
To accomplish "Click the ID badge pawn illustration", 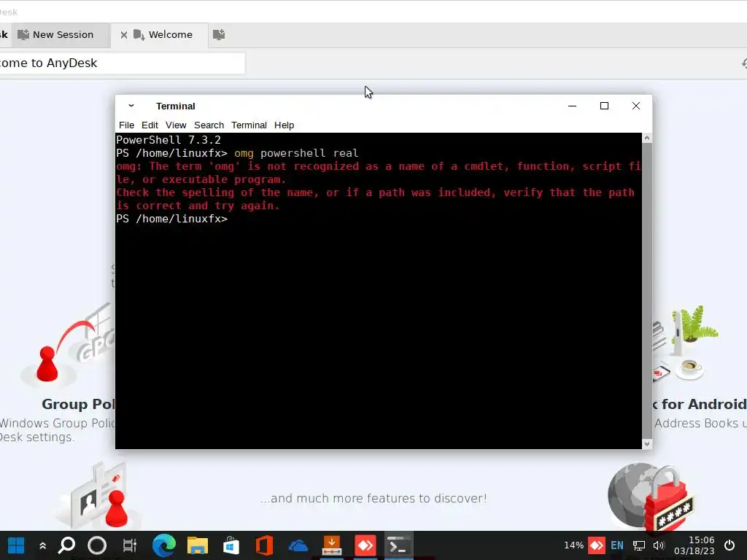I will click(99, 495).
